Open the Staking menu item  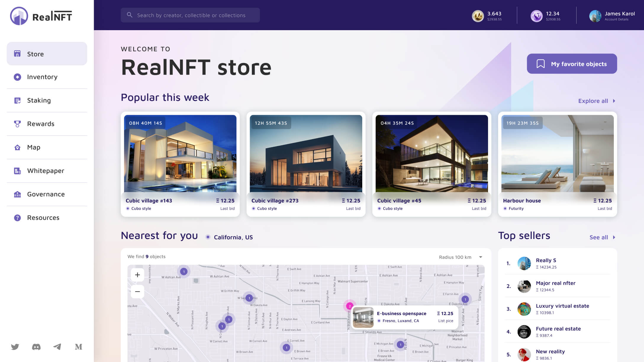click(39, 100)
